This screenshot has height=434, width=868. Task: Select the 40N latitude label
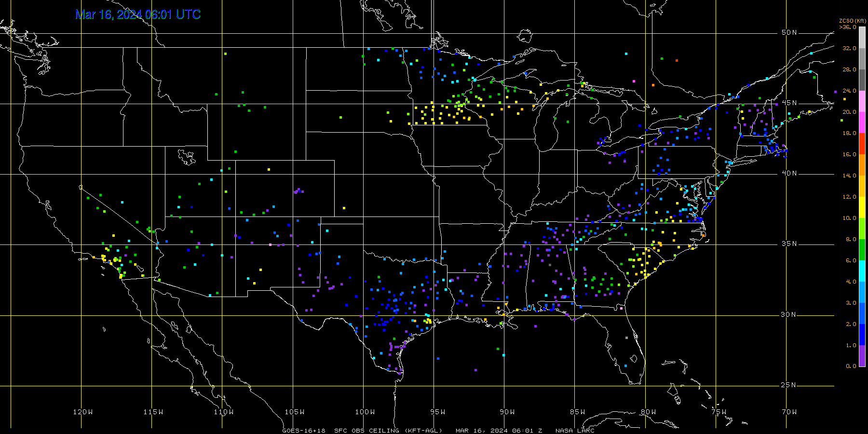(789, 173)
